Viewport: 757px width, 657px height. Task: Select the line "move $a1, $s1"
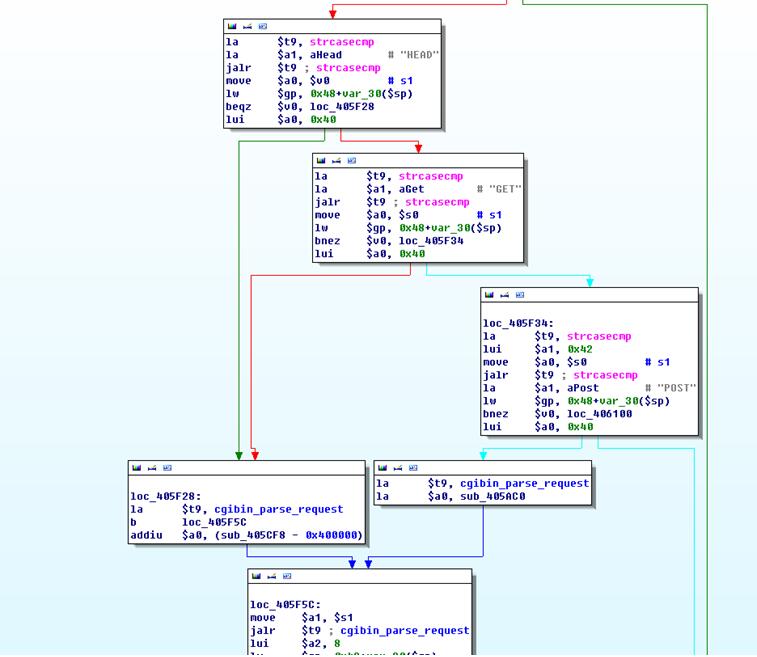click(x=302, y=617)
